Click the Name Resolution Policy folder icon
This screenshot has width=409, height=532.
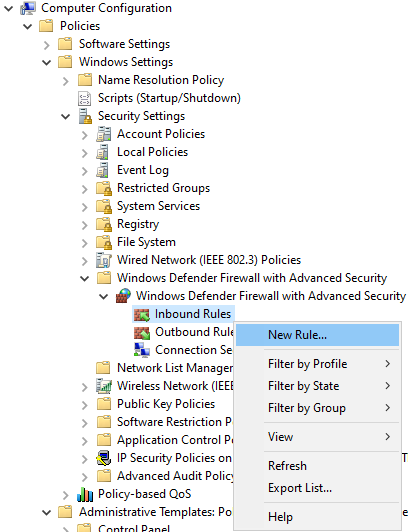pos(85,80)
